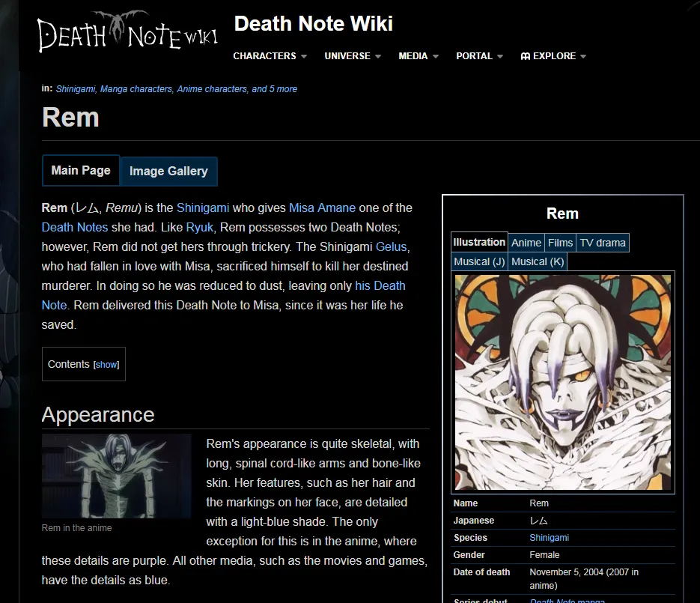Click the 'Rem' page heading
Image resolution: width=700 pixels, height=603 pixels.
70,118
